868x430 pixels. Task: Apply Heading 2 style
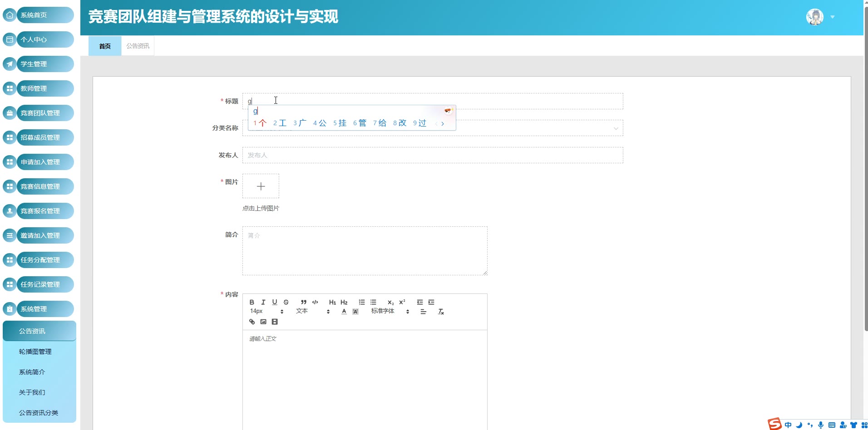pos(344,302)
